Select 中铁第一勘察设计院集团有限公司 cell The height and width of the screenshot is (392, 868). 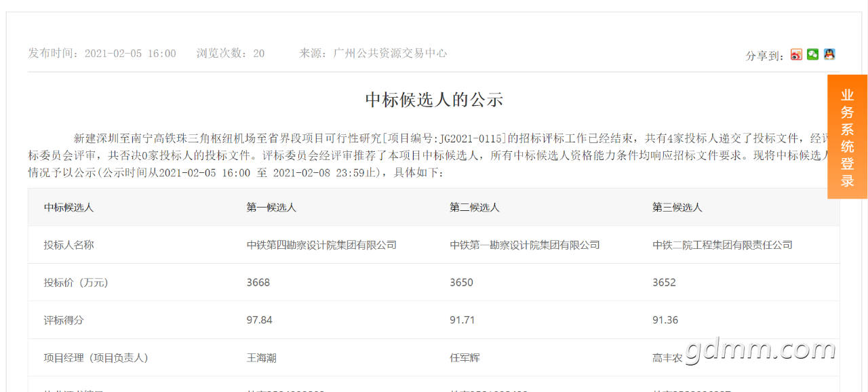525,245
